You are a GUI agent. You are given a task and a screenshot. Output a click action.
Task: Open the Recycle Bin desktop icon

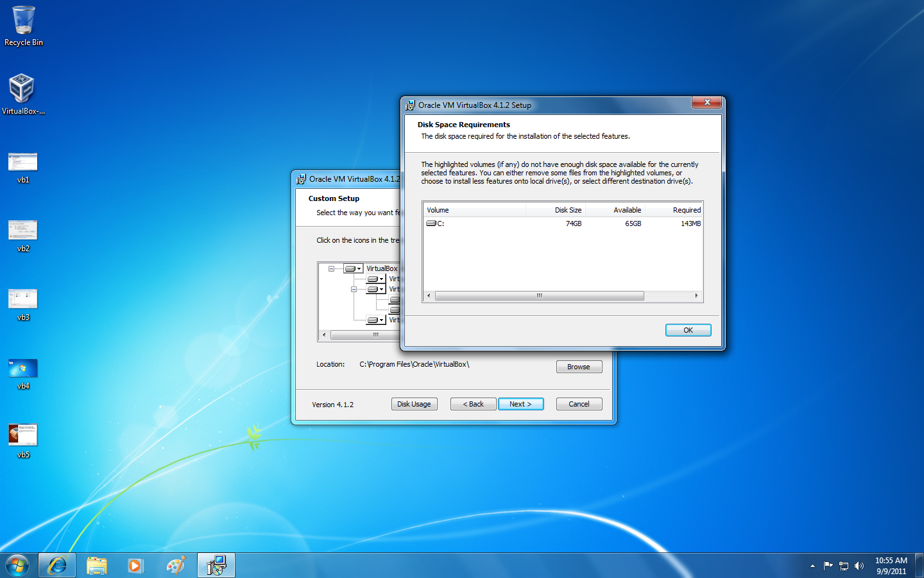pyautogui.click(x=23, y=26)
